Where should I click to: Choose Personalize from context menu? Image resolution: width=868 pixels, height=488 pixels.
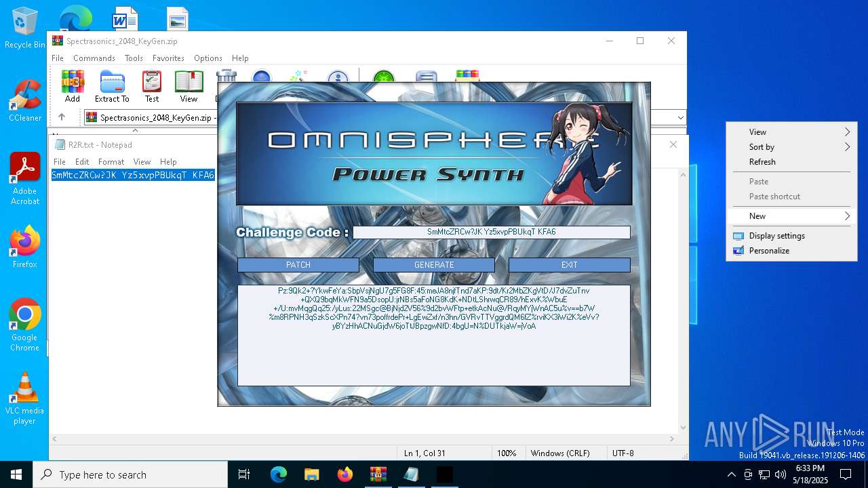791,251
